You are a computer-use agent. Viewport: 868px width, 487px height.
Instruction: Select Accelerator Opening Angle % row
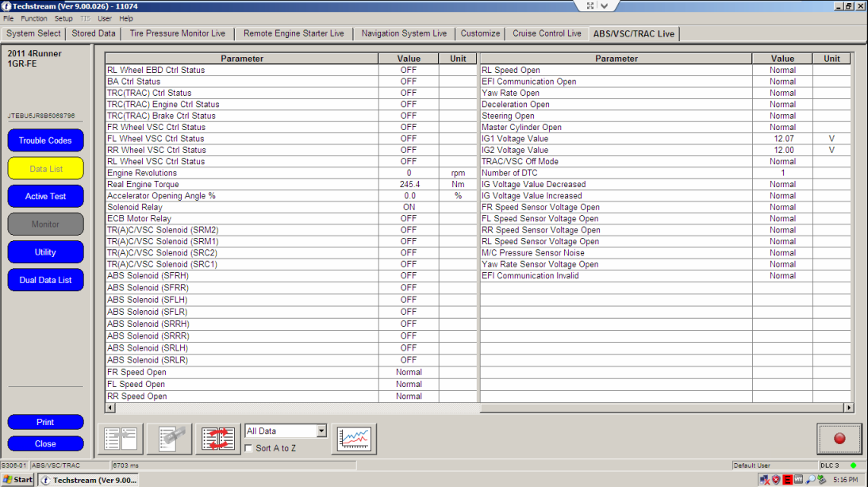[x=291, y=196]
